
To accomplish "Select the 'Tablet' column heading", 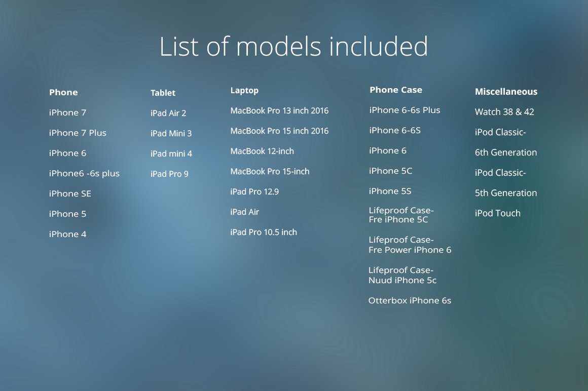I will [x=163, y=93].
